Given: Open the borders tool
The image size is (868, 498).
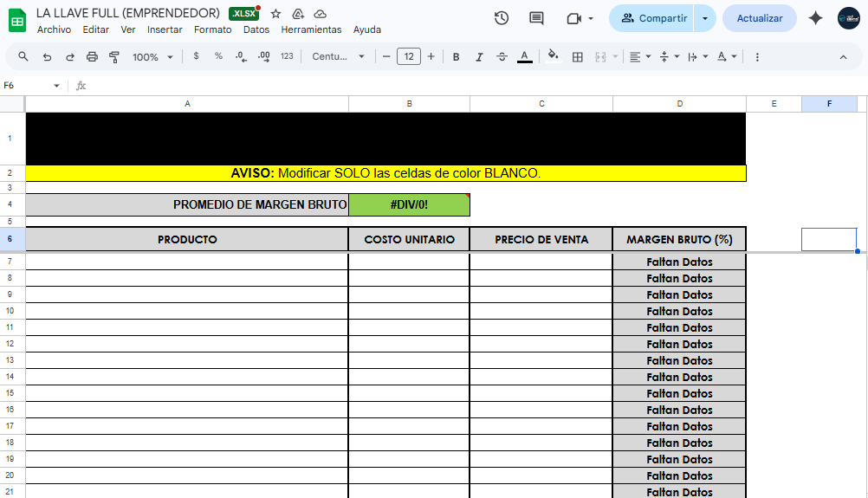Looking at the screenshot, I should coord(578,57).
